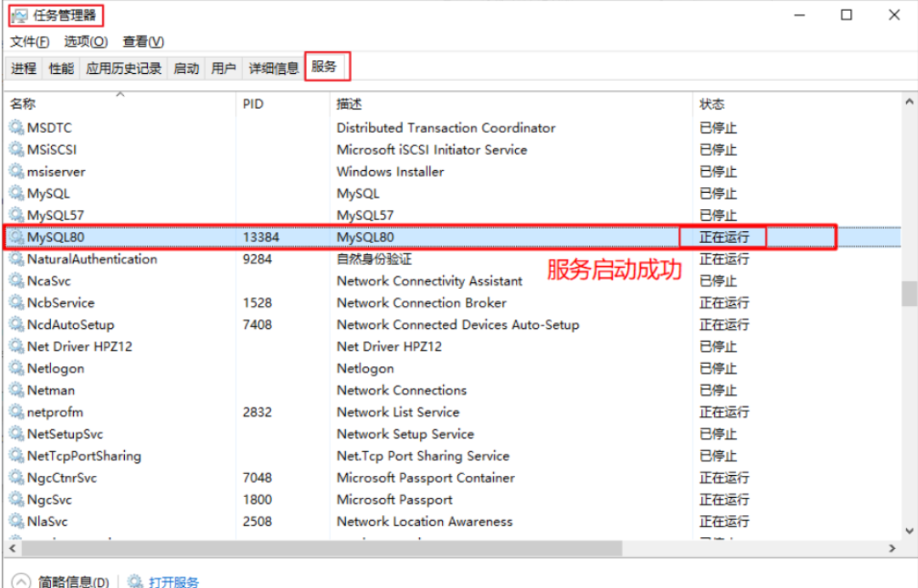Click the Netman service gear icon
Screen dimensions: 918x588
pyautogui.click(x=16, y=390)
